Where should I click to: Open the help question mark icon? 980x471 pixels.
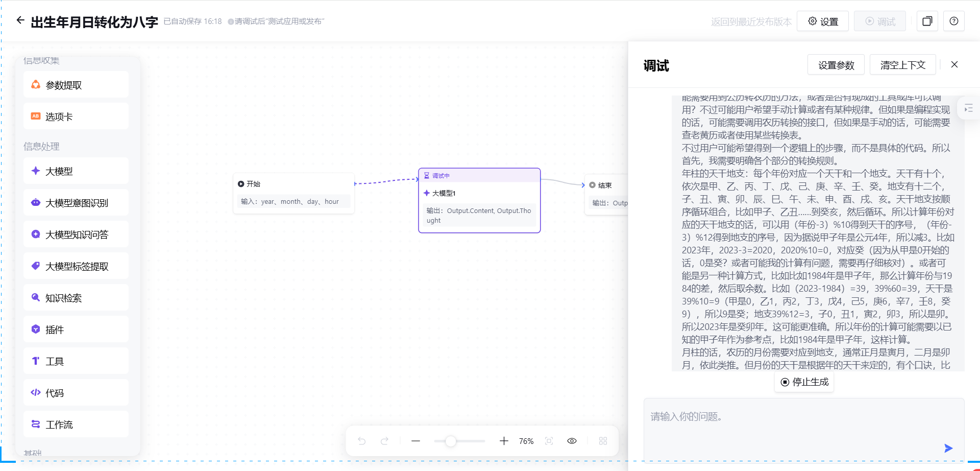954,21
